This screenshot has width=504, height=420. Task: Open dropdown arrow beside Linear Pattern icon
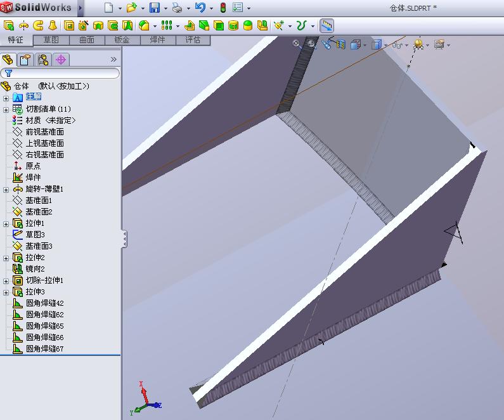[178, 26]
